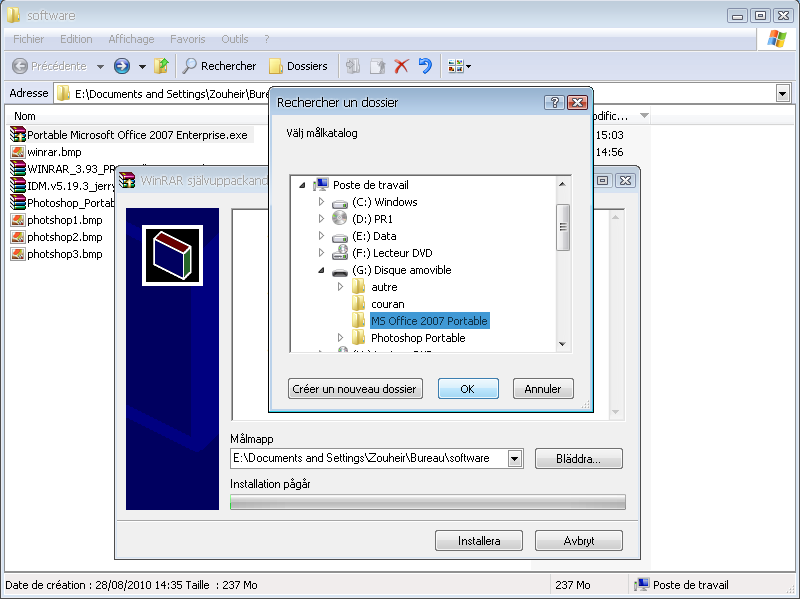This screenshot has height=599, width=800.
Task: Select the (E:) Data drive icon
Action: pyautogui.click(x=340, y=237)
